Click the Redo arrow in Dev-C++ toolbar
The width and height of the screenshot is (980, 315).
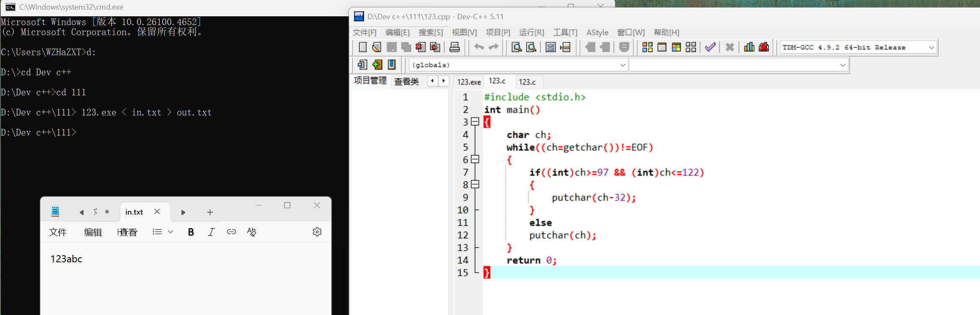(494, 47)
